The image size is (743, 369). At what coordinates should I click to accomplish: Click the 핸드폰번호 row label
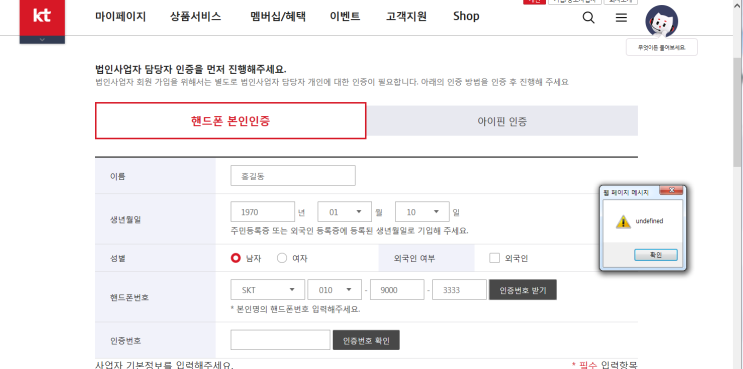(129, 297)
